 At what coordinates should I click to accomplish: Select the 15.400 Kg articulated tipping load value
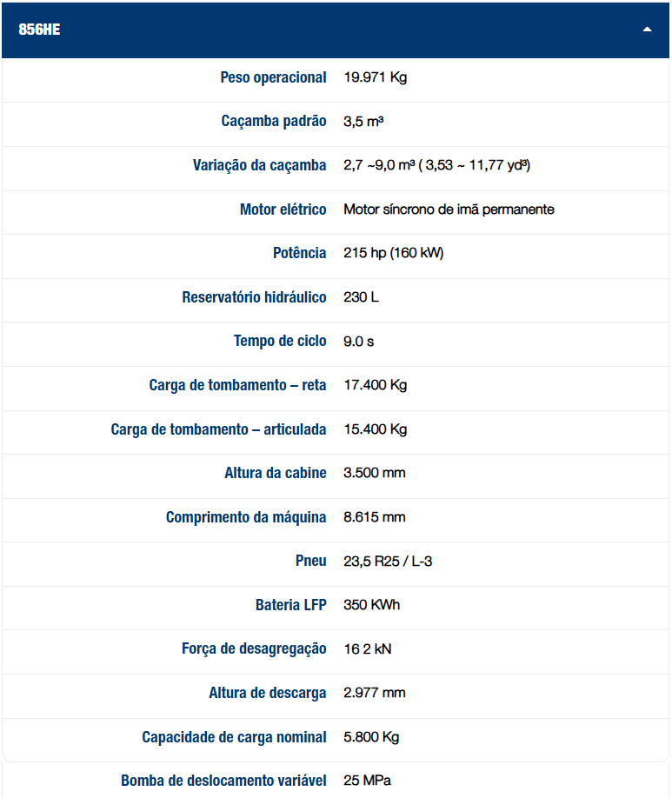coord(376,429)
